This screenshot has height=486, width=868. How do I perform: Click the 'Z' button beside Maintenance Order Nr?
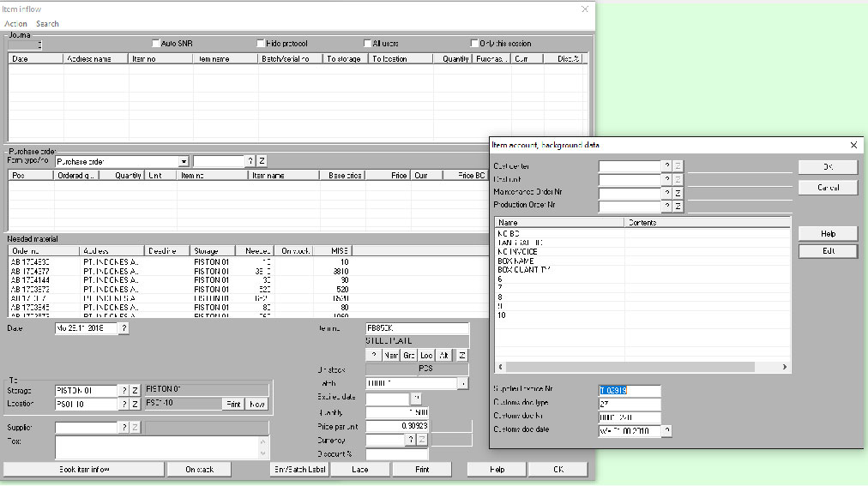(678, 193)
